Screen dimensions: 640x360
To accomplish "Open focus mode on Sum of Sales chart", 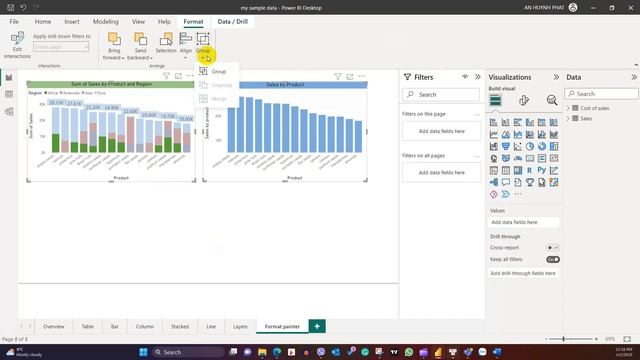I will 178,76.
